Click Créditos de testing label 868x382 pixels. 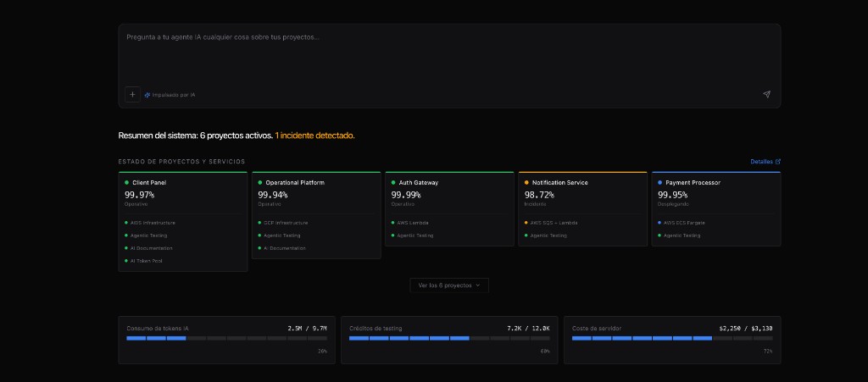click(376, 329)
